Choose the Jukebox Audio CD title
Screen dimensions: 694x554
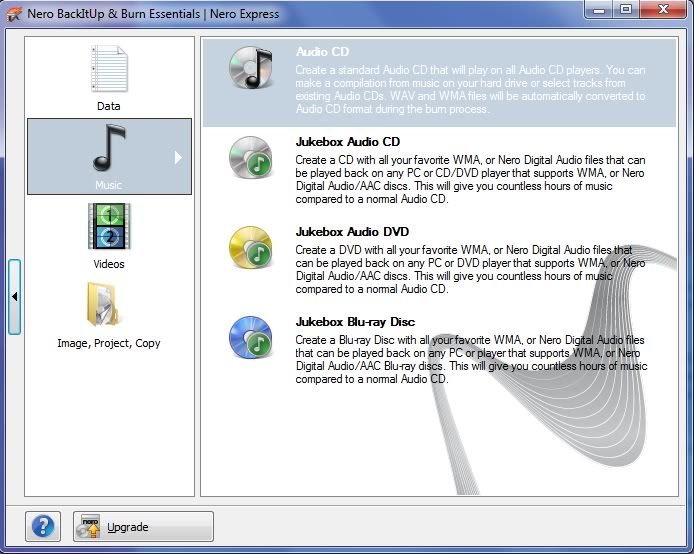click(x=347, y=142)
